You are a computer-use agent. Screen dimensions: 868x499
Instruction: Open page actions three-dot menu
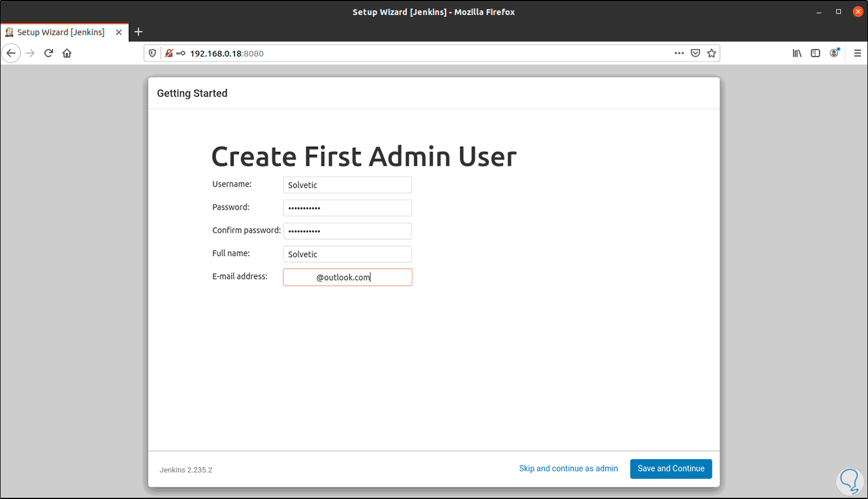click(679, 53)
